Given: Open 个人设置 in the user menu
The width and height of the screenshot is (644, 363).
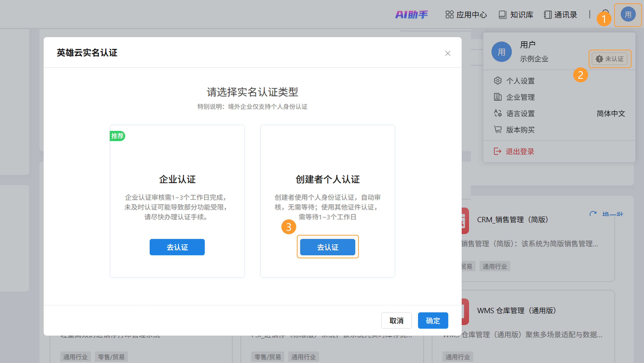Looking at the screenshot, I should pos(520,81).
